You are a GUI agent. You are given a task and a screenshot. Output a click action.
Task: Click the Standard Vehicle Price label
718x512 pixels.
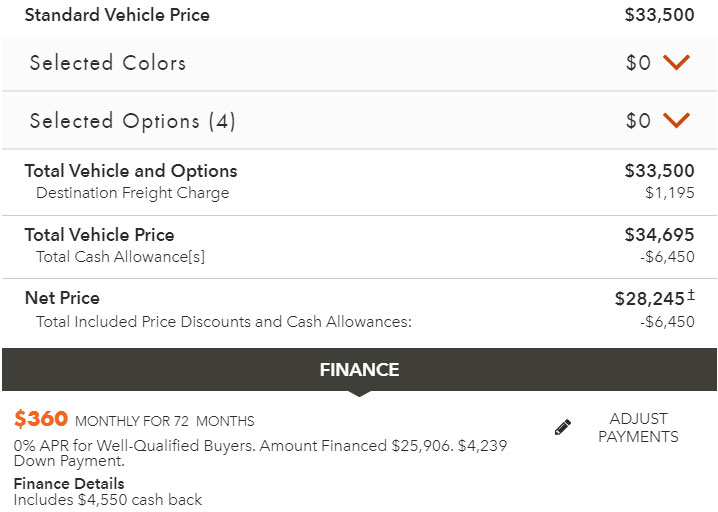(117, 15)
